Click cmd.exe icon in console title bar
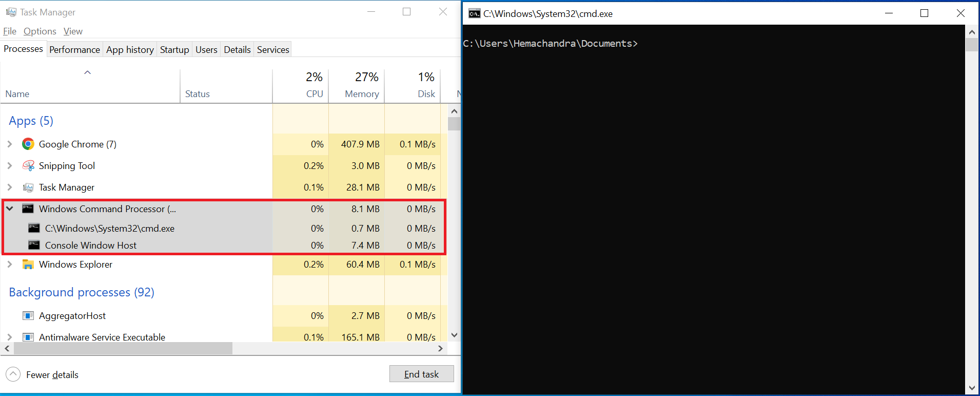This screenshot has width=980, height=396. pos(475,13)
